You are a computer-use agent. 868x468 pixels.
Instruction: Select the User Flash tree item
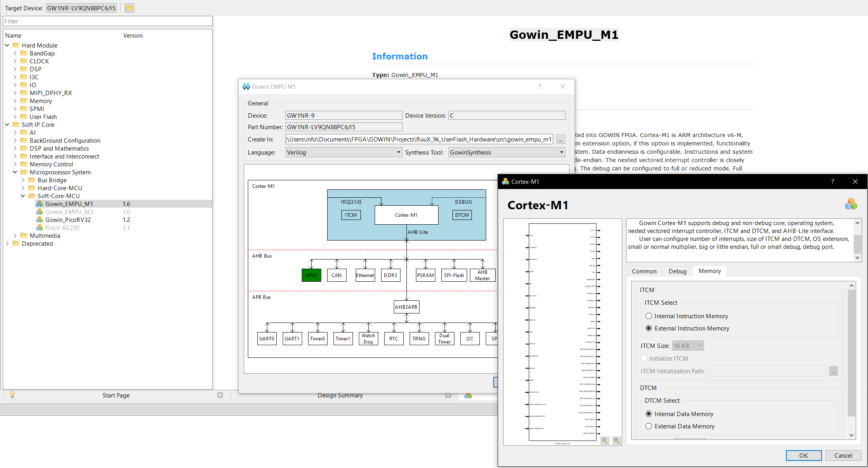43,117
